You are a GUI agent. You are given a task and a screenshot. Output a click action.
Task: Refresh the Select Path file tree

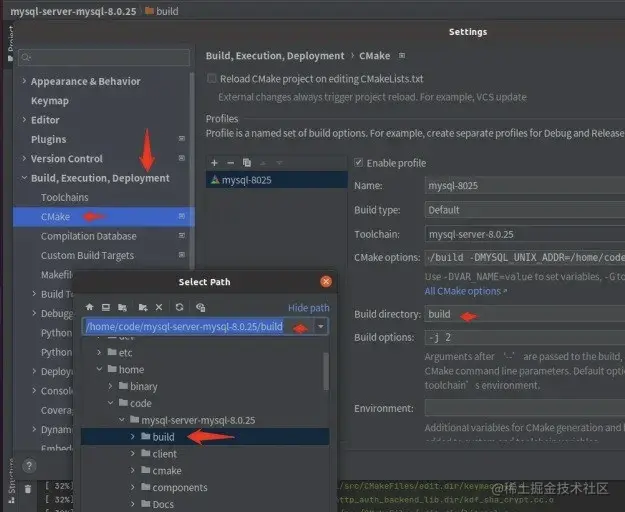(x=179, y=307)
